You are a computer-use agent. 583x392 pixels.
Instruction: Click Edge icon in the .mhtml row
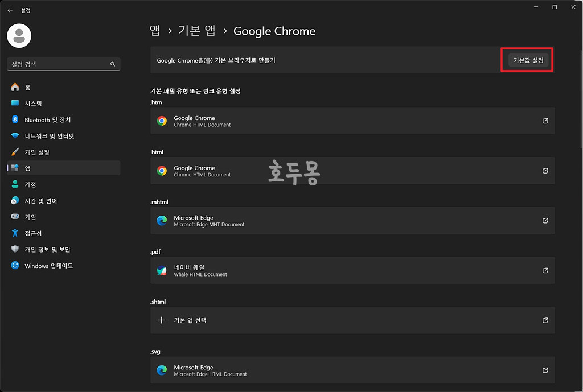(x=162, y=221)
